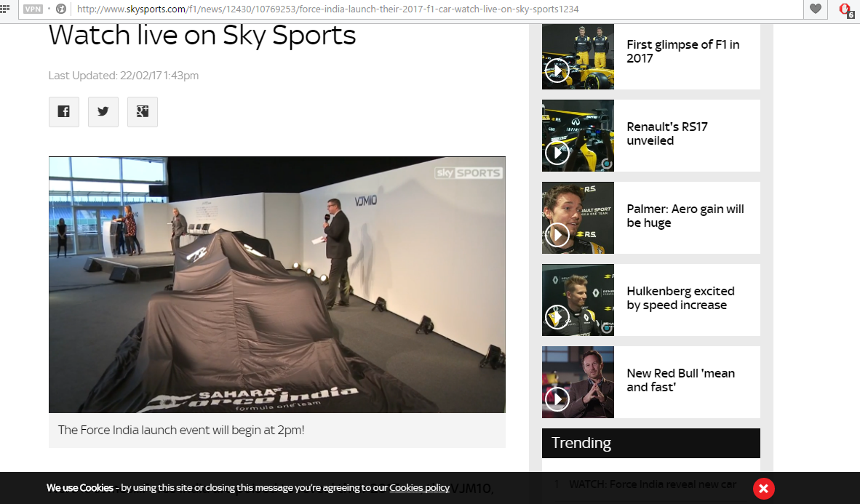Click 'Last Updated: 22/02/17 1:43pm' text
The image size is (860, 504).
coord(124,76)
